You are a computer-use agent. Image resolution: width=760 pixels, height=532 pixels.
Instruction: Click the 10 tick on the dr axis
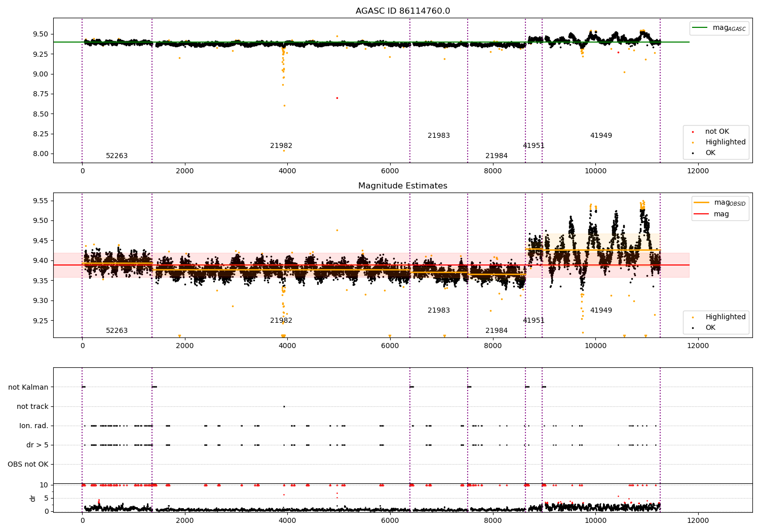44,485
